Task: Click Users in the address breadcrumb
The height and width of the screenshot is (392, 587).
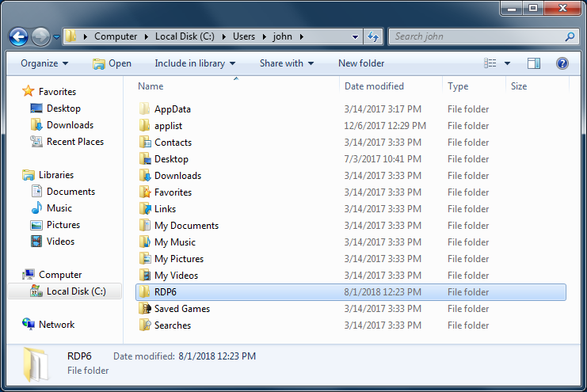Action: (246, 36)
